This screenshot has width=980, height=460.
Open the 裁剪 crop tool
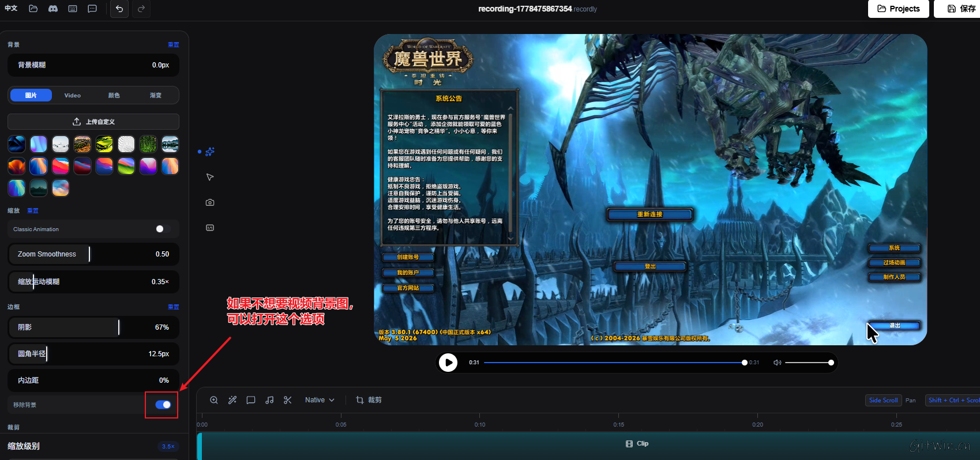(369, 400)
